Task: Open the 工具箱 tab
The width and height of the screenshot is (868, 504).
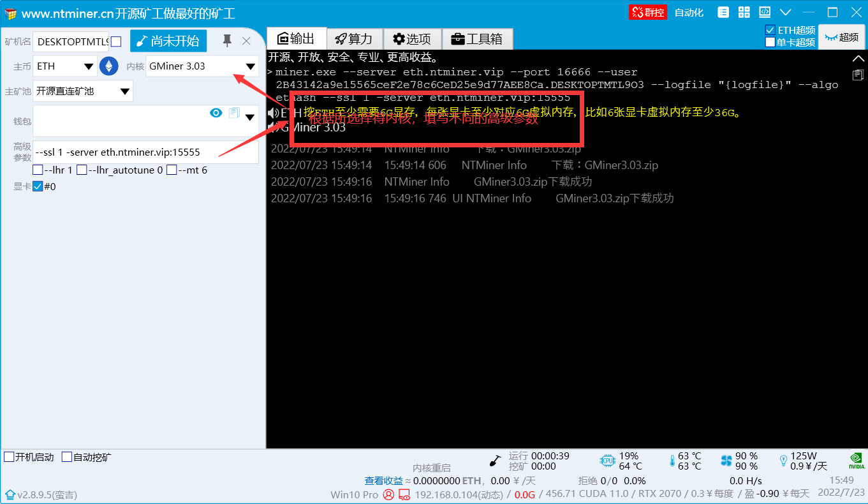Action: click(x=477, y=39)
